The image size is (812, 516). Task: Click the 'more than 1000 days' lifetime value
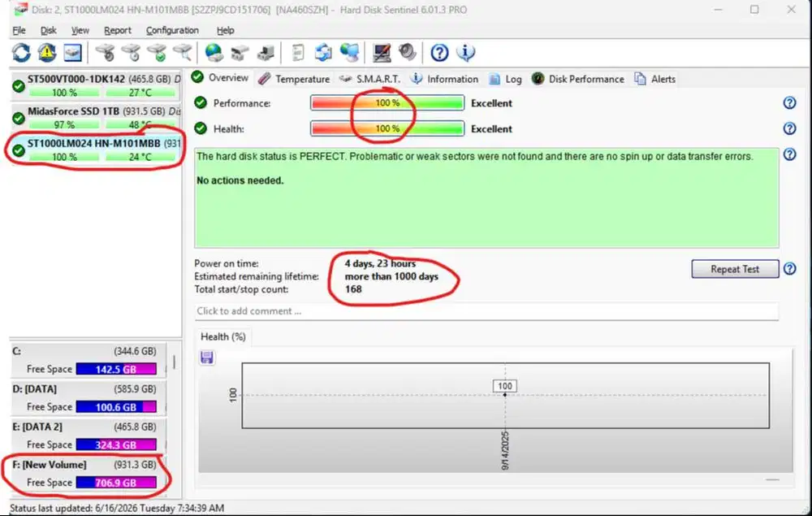[391, 276]
